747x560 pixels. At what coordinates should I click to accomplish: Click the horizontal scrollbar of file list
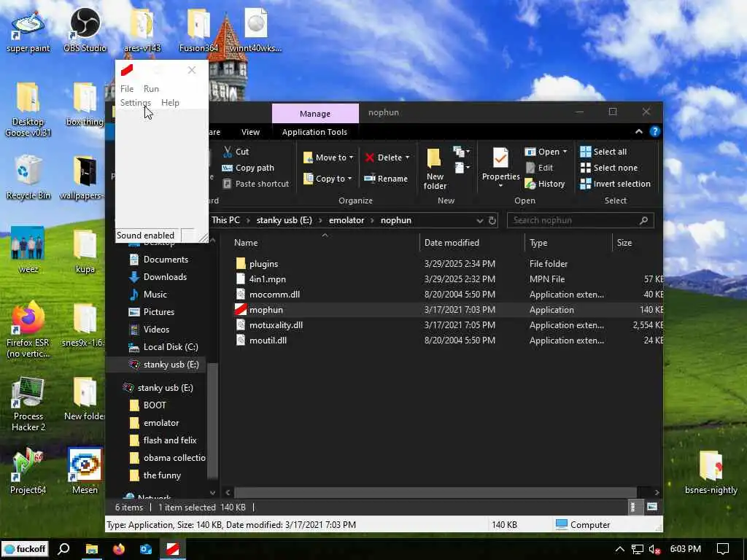[436, 492]
